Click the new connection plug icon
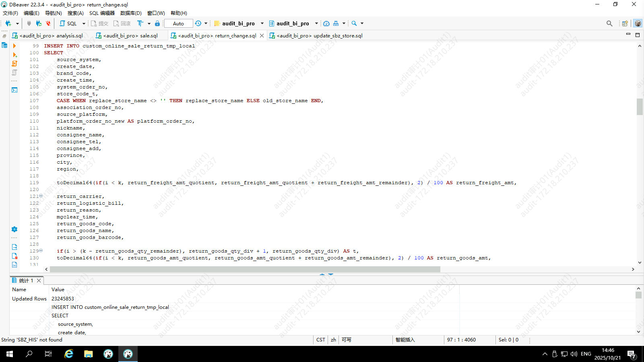This screenshot has height=362, width=644. point(8,23)
